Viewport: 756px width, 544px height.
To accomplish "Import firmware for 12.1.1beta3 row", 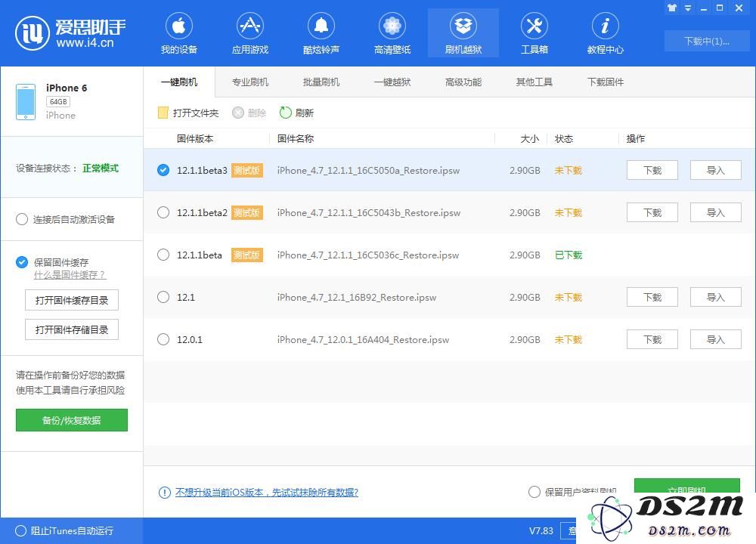I will 715,170.
